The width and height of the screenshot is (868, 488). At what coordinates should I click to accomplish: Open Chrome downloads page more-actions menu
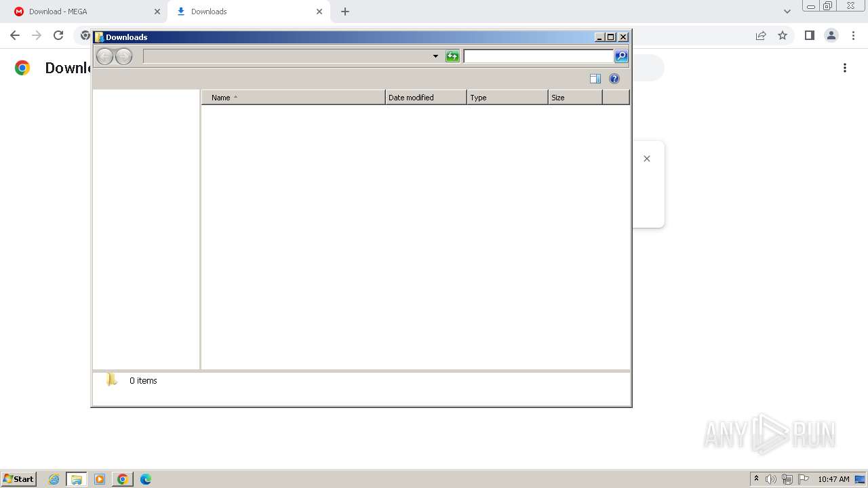[845, 68]
